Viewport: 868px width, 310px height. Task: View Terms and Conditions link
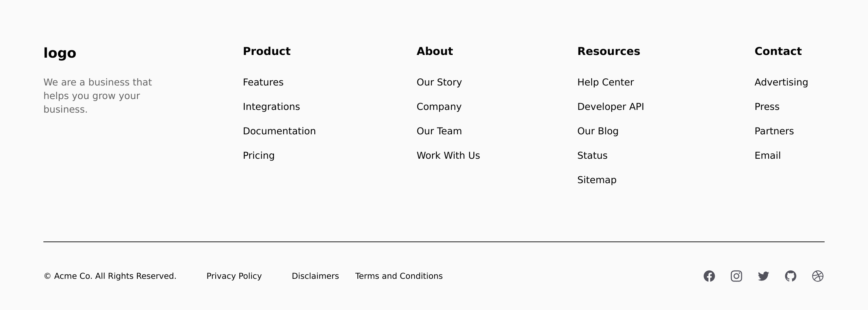tap(399, 276)
